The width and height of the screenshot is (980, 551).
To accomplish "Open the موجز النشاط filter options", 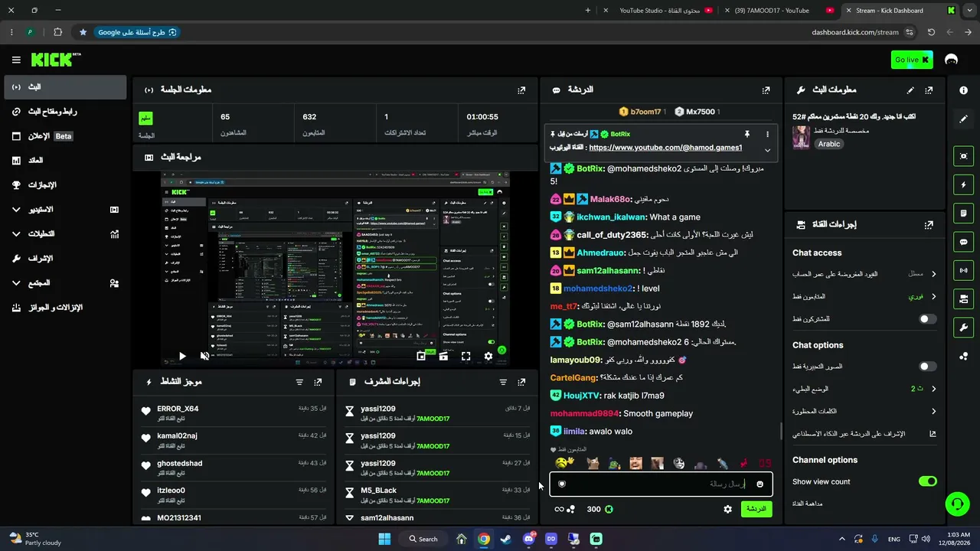I will point(299,382).
